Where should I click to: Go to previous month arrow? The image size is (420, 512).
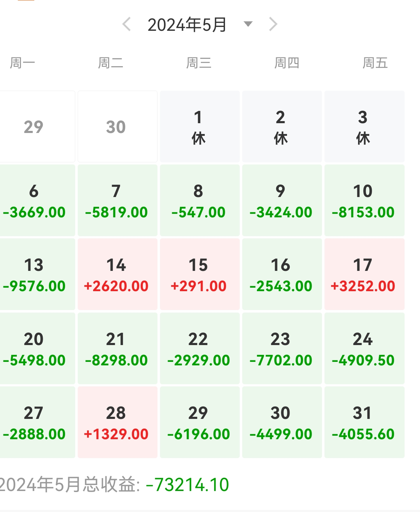coord(127,24)
